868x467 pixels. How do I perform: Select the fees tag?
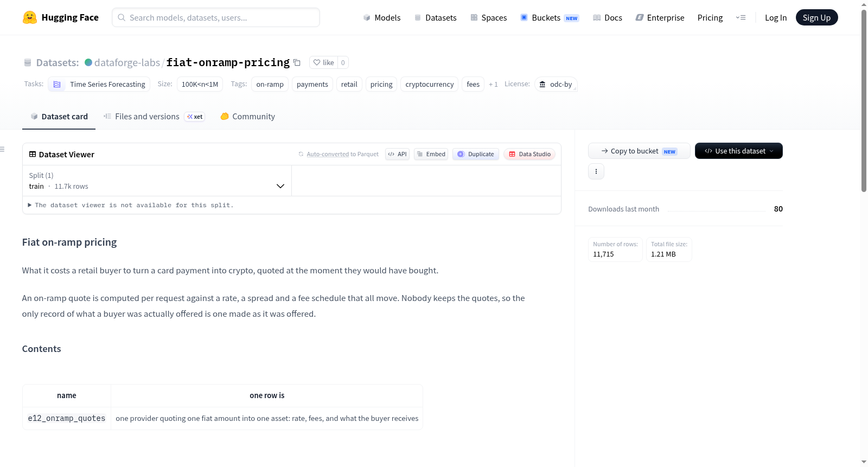473,84
